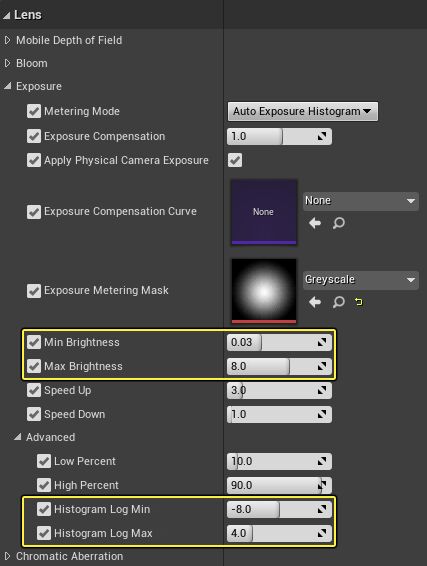Toggle Low Percent override checkbox
Screen dimensions: 427x566
[44, 461]
